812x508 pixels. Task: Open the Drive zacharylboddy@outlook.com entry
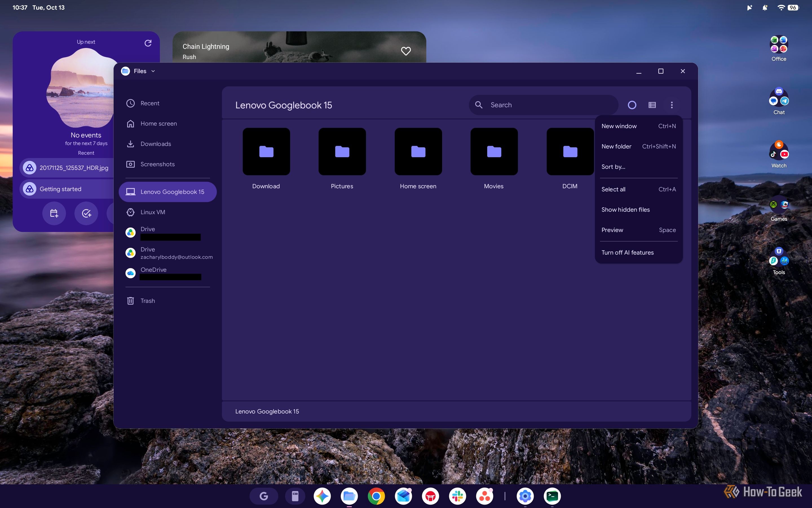[x=167, y=253]
